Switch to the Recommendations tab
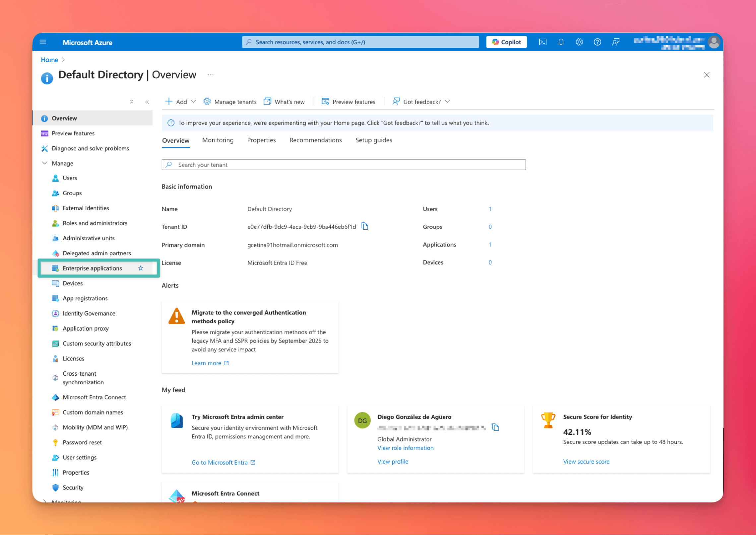The image size is (756, 535). coord(315,140)
